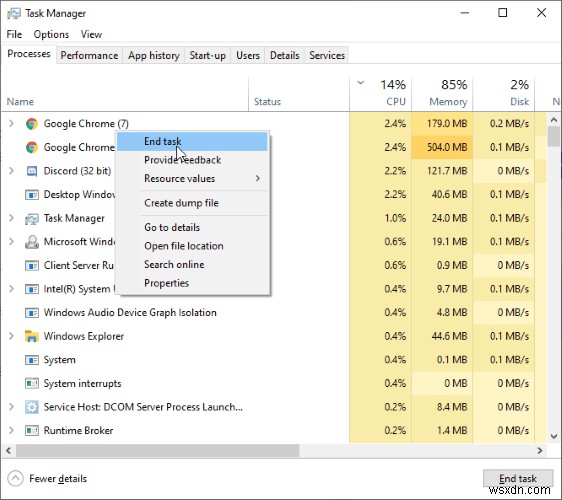This screenshot has width=562, height=500.
Task: Click the 44.6 MB memory cell
Action: [x=442, y=336]
